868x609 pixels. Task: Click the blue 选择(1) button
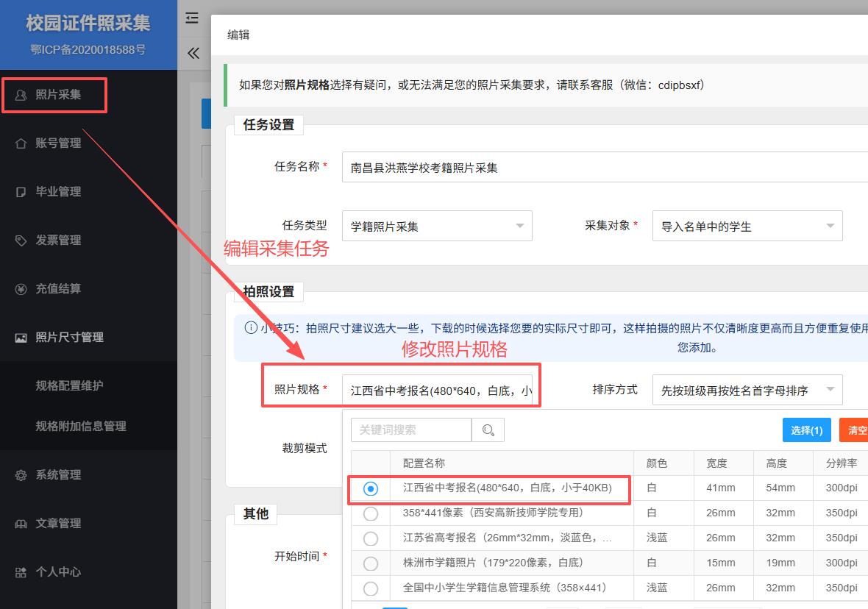click(806, 430)
